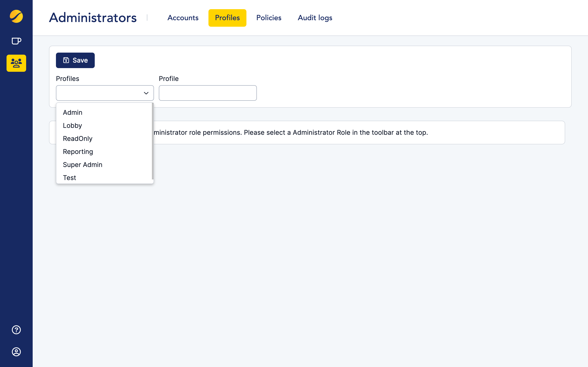Choose the Test profile option
This screenshot has height=367, width=588.
coord(69,178)
